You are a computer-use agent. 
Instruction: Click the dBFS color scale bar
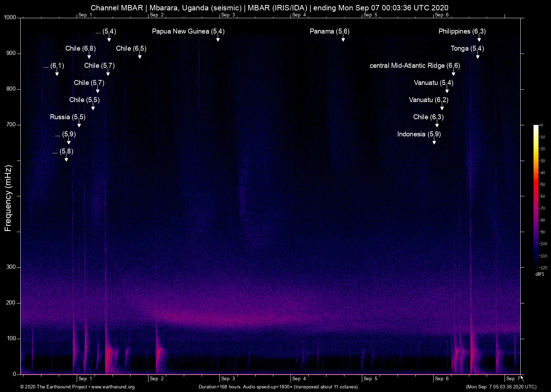pyautogui.click(x=536, y=196)
